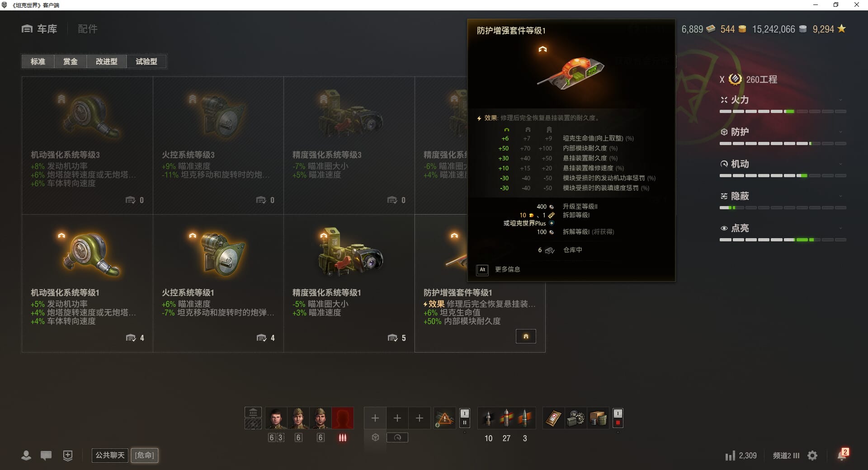Screen dimensions: 868x470
Task: Select the first shell with count 10
Action: click(x=488, y=418)
